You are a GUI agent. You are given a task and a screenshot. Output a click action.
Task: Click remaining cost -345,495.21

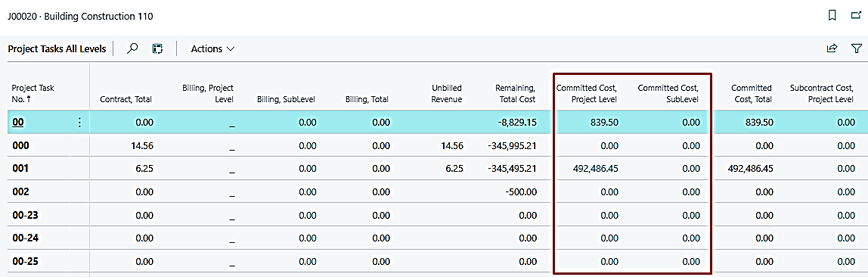[512, 169]
